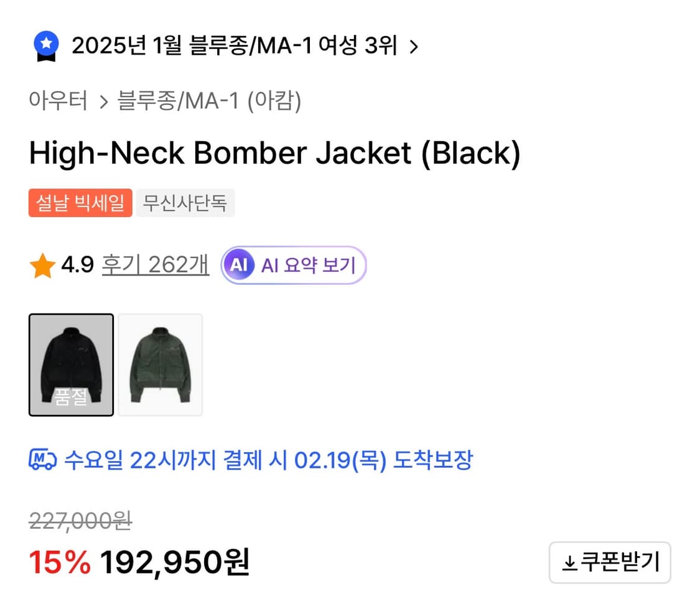700x604 pixels.
Task: Click the 무신사단독 exclusive tag
Action: pyautogui.click(x=185, y=202)
